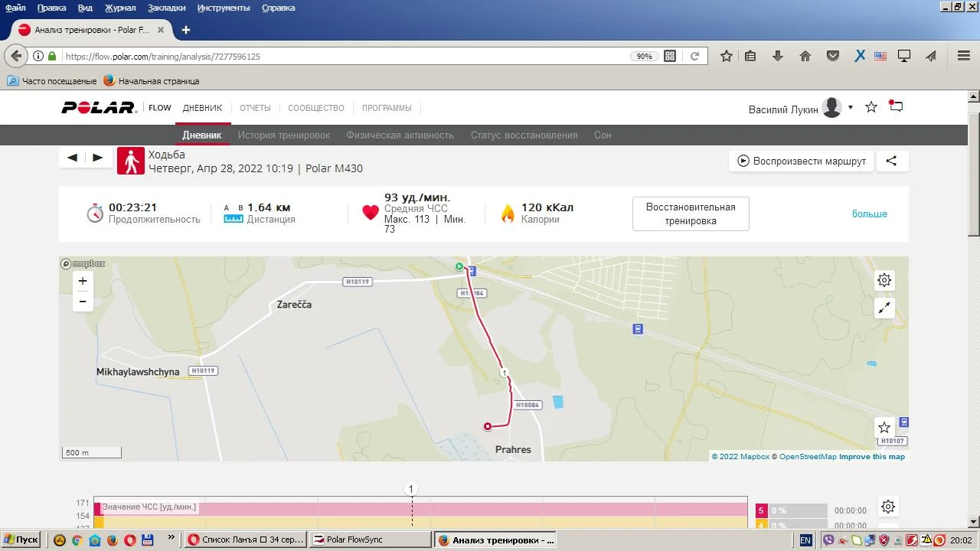Click the lap 1 marker on chart

click(410, 489)
